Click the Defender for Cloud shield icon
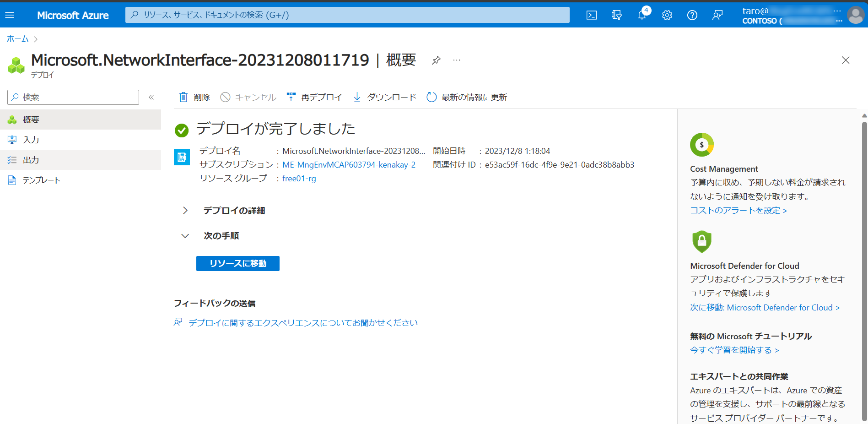Screen dimensions: 868x424 click(x=702, y=241)
